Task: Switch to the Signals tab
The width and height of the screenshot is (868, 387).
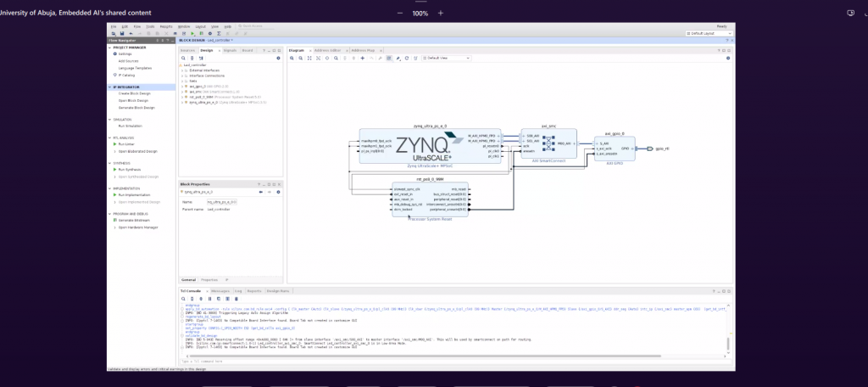Action: 230,50
